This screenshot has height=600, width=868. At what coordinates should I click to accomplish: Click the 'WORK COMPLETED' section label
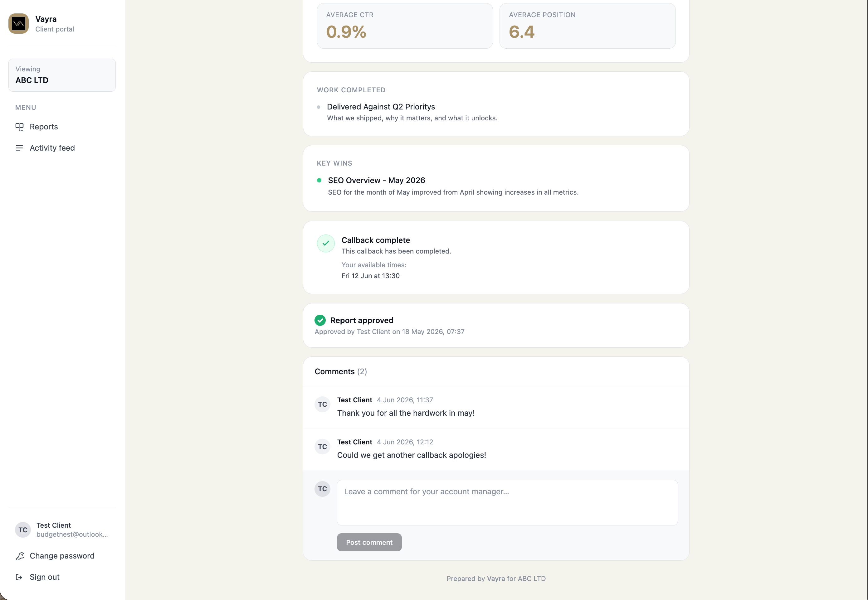click(x=351, y=90)
